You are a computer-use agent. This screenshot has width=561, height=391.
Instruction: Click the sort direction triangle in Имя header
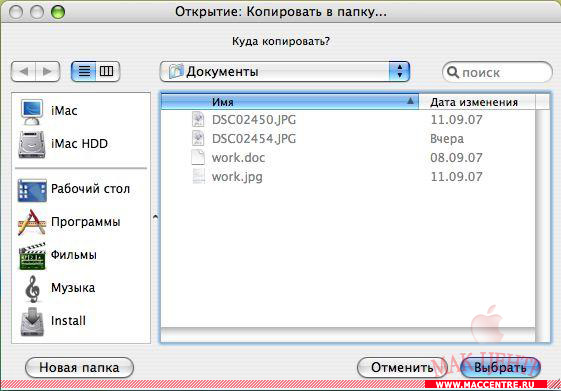[410, 101]
